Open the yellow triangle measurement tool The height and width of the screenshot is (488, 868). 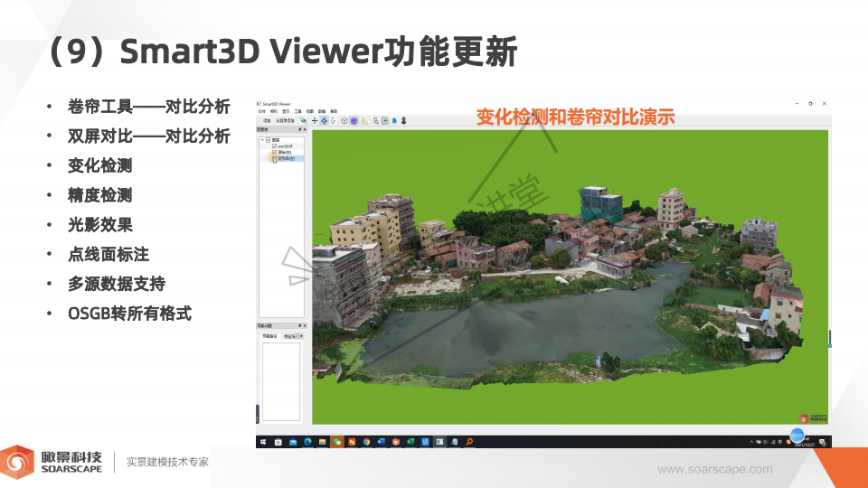[364, 120]
